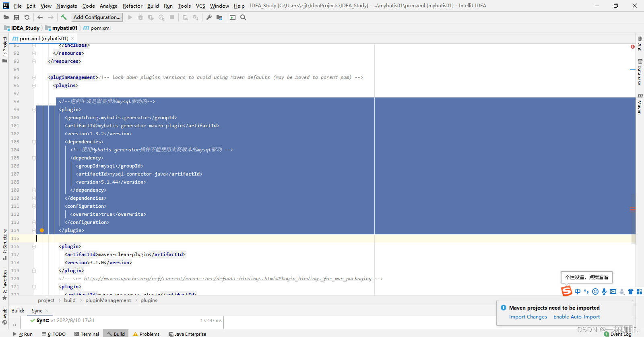Open the Refactor menu
The width and height of the screenshot is (644, 337).
coord(132,6)
